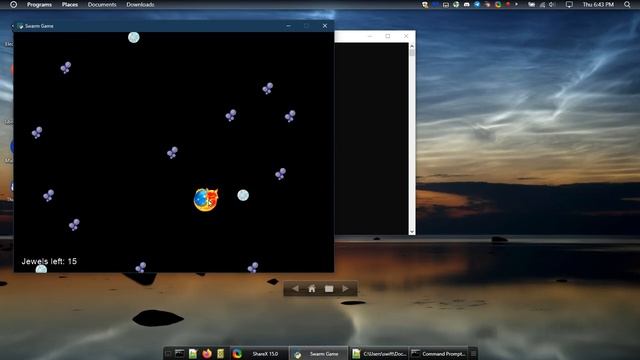Viewport: 640px width, 360px height.
Task: Click the scroll-up arrow in background console window
Action: pyautogui.click(x=412, y=46)
